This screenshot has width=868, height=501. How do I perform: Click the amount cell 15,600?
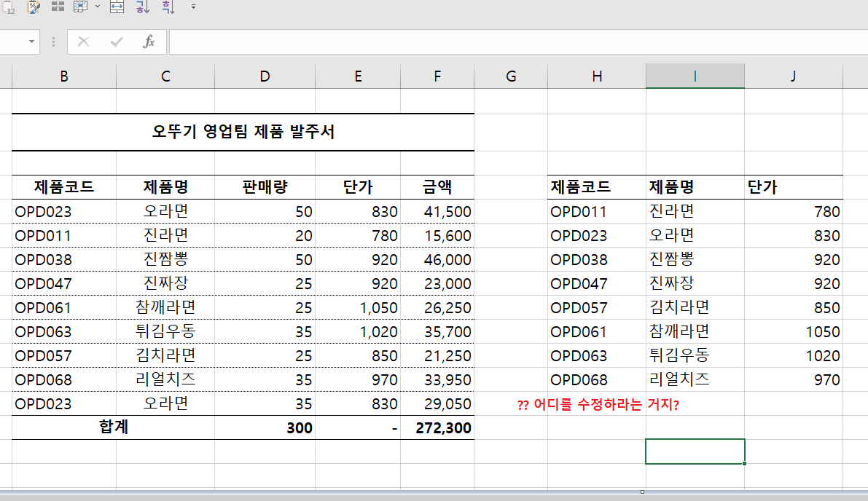tap(437, 235)
